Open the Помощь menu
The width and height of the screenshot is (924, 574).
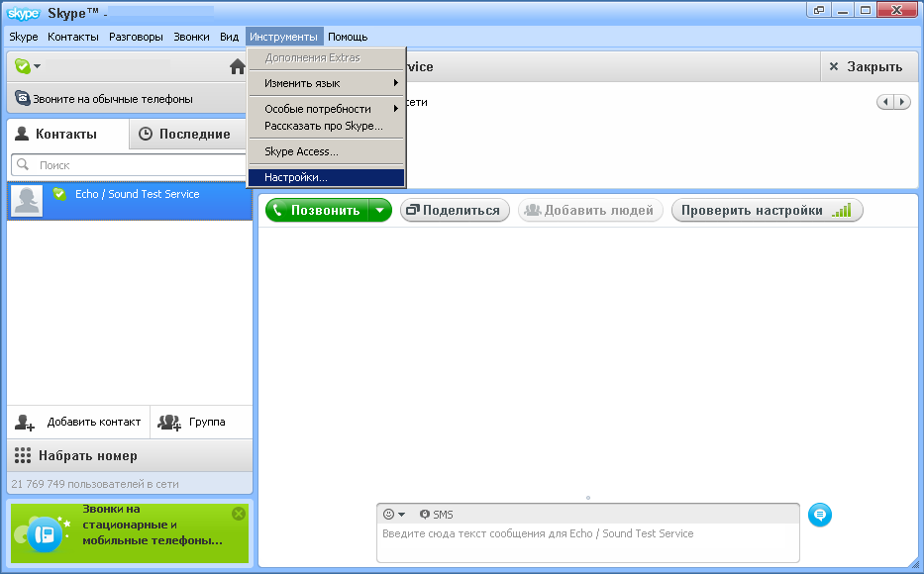[348, 37]
